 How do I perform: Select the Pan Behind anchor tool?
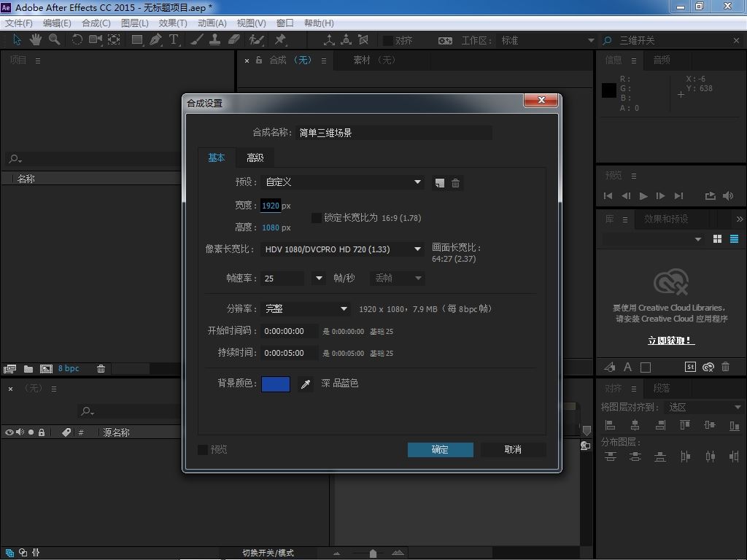pos(114,40)
